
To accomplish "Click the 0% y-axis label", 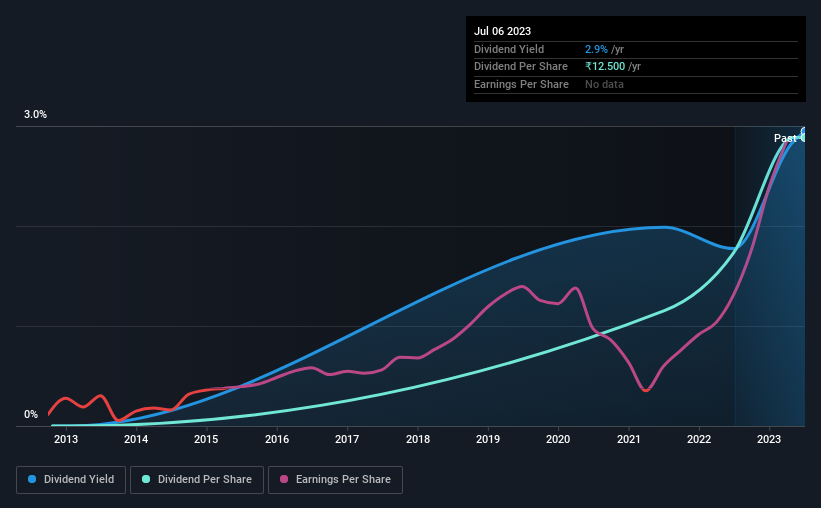I will pyautogui.click(x=31, y=414).
